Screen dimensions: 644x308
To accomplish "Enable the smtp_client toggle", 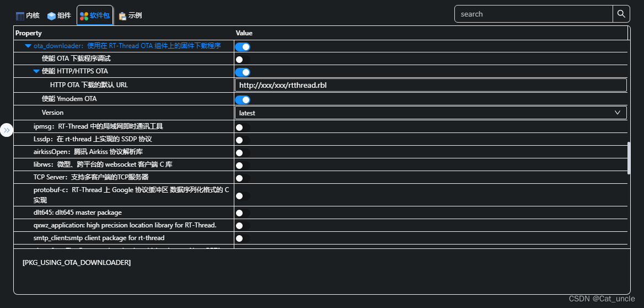I will pyautogui.click(x=242, y=238).
